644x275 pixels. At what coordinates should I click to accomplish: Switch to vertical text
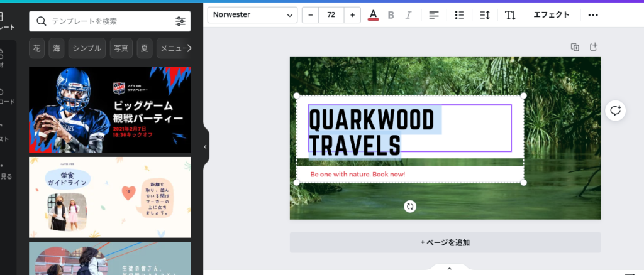click(510, 15)
